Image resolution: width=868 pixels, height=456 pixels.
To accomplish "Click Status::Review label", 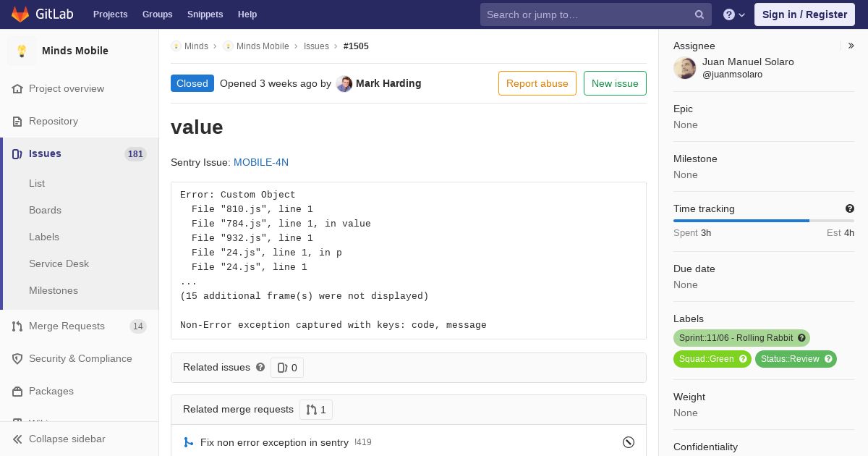I will click(x=790, y=359).
